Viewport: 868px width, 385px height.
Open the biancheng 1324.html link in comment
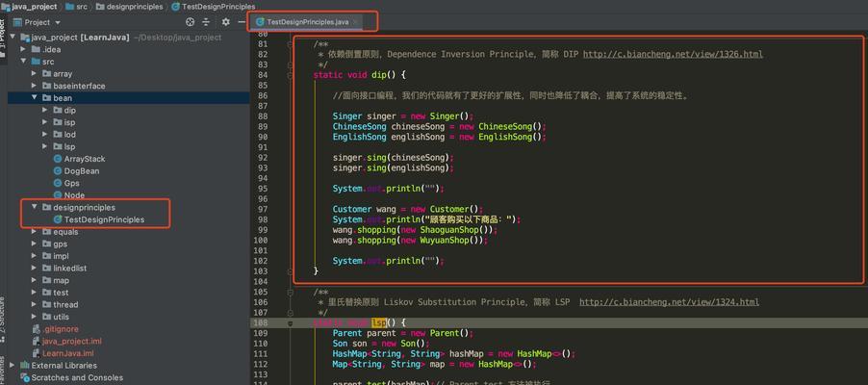click(669, 302)
